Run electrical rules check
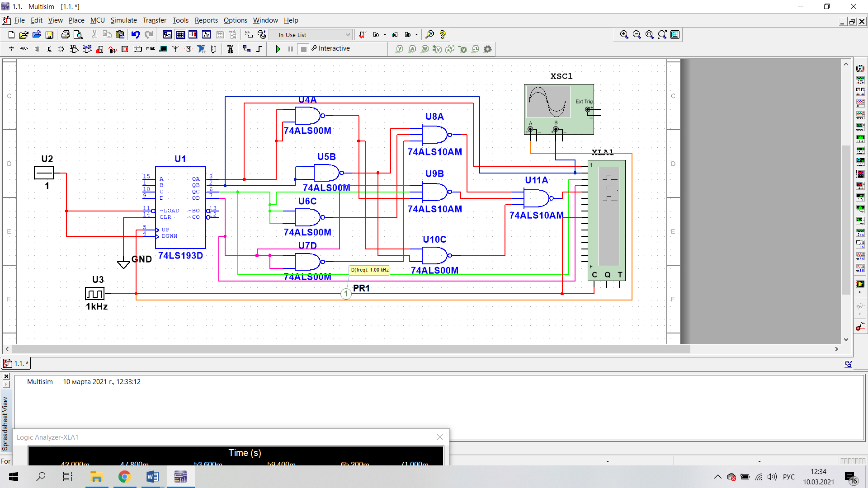The image size is (868, 488). tap(363, 35)
